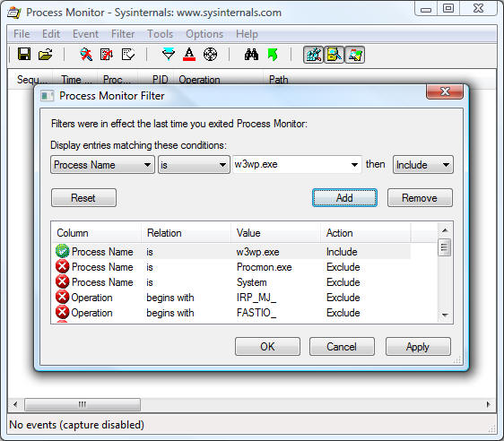Click the Reset button

point(83,197)
